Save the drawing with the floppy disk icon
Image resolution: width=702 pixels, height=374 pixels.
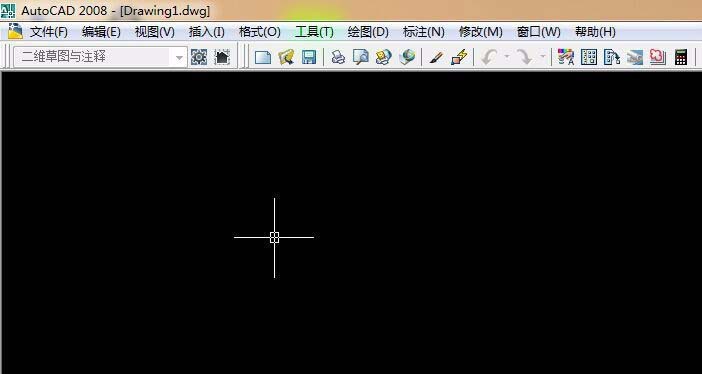(309, 57)
